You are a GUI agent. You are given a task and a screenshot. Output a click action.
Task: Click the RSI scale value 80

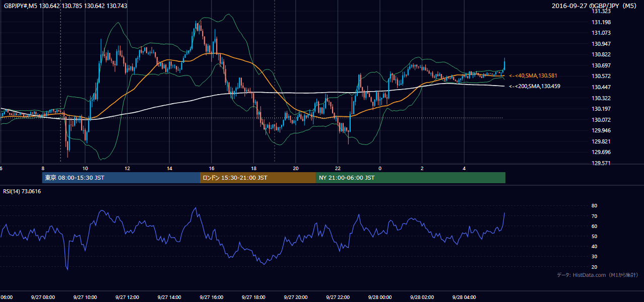pyautogui.click(x=594, y=206)
